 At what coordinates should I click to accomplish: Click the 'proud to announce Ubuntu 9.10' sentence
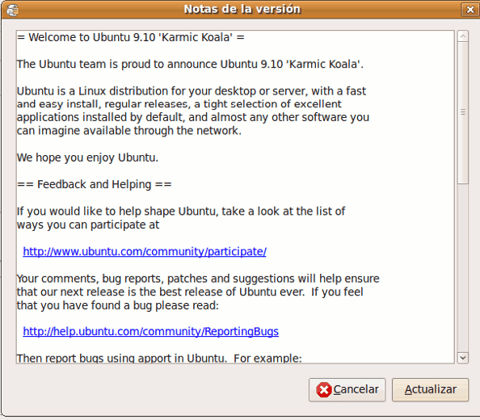click(190, 64)
